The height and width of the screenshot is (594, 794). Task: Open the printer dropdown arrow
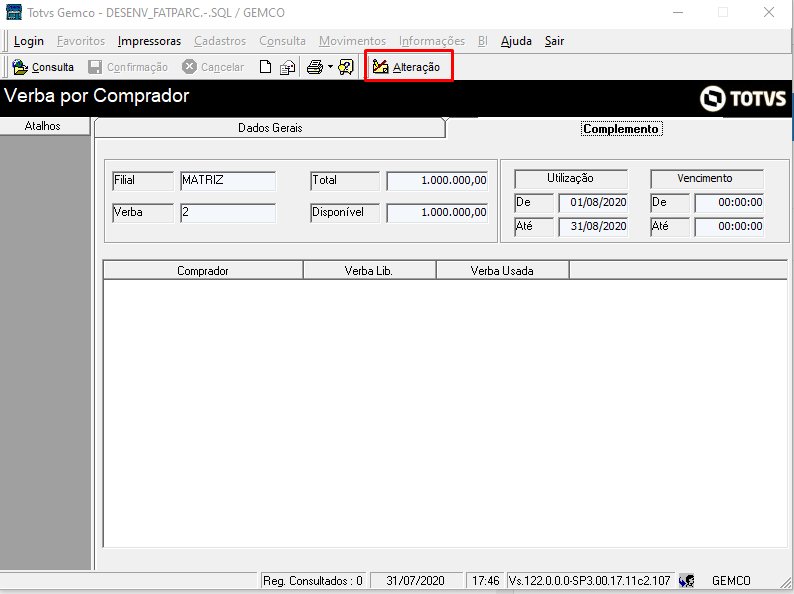330,67
